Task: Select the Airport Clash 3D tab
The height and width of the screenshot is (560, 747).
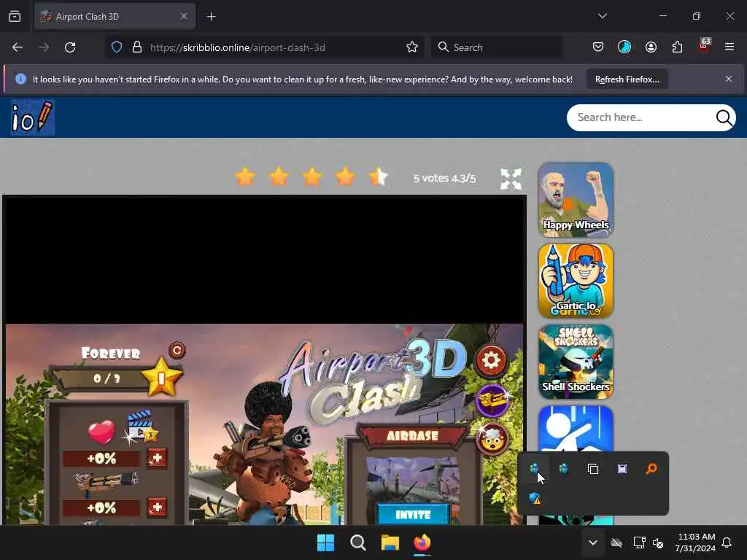Action: tap(115, 17)
